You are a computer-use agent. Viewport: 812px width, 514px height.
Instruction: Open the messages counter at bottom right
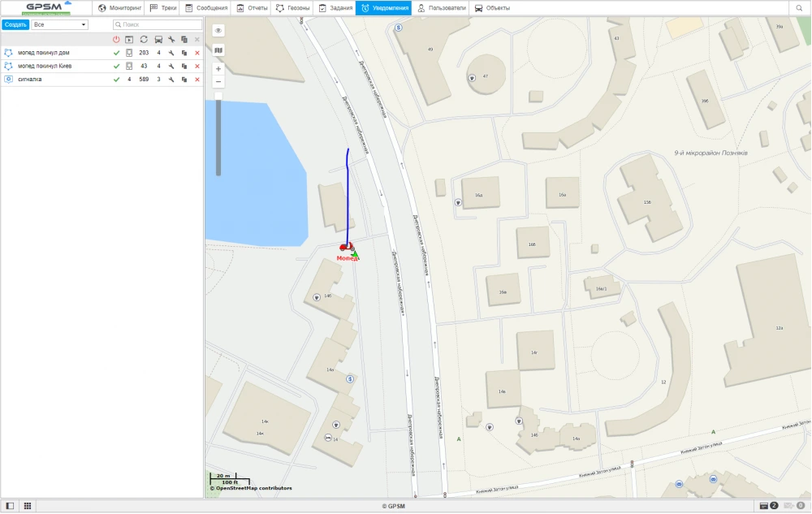pos(793,506)
